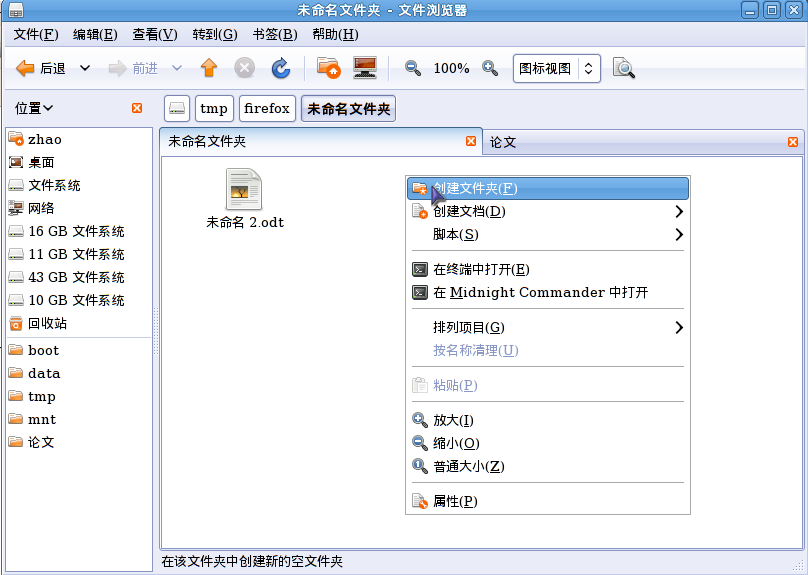Open boot bookmark in sidebar
Screen dimensions: 808x575
click(x=80, y=350)
